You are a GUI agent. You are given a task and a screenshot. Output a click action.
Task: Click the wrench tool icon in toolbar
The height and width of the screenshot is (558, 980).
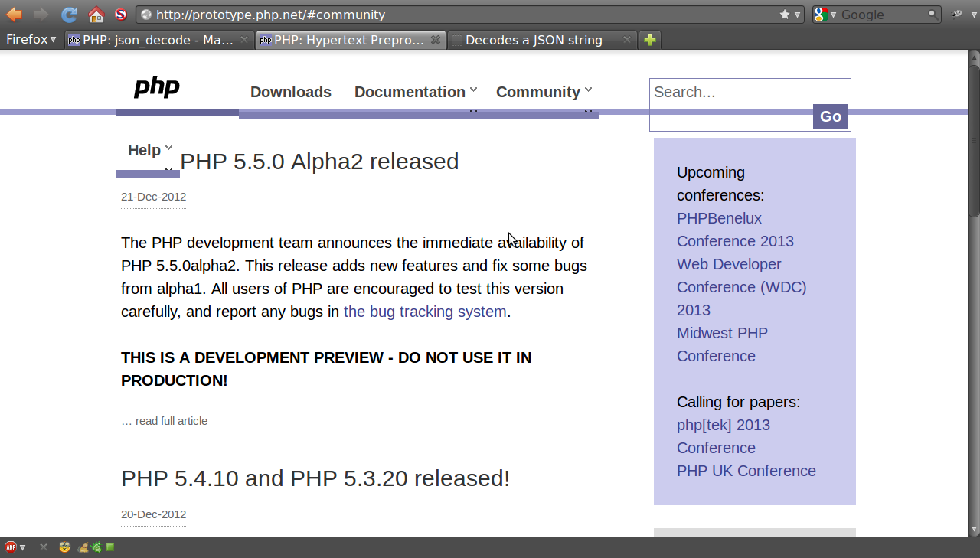(x=956, y=15)
